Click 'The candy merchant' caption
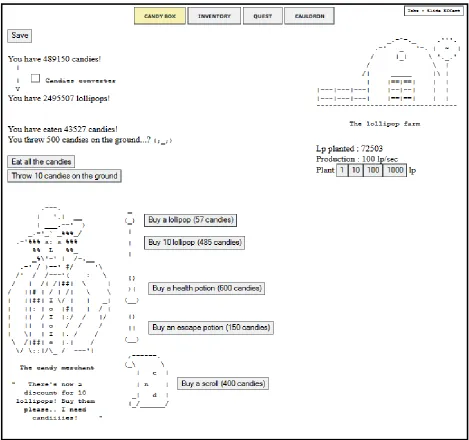469x440 pixels. point(57,368)
